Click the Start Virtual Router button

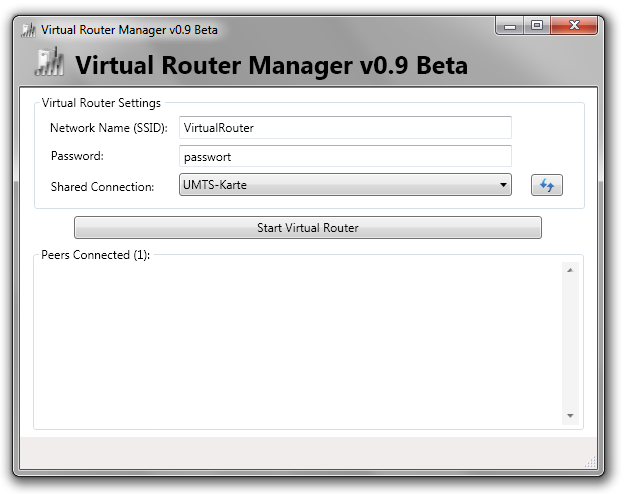coord(308,228)
